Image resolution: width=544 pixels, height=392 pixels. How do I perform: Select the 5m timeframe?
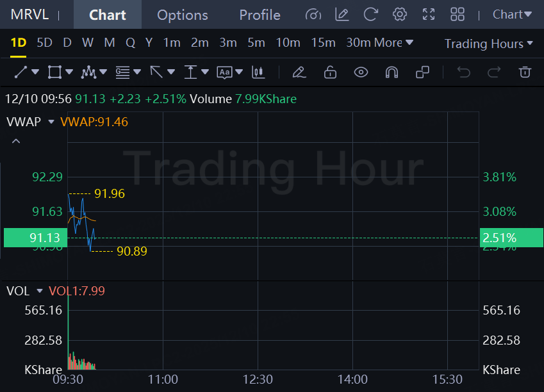tap(256, 43)
